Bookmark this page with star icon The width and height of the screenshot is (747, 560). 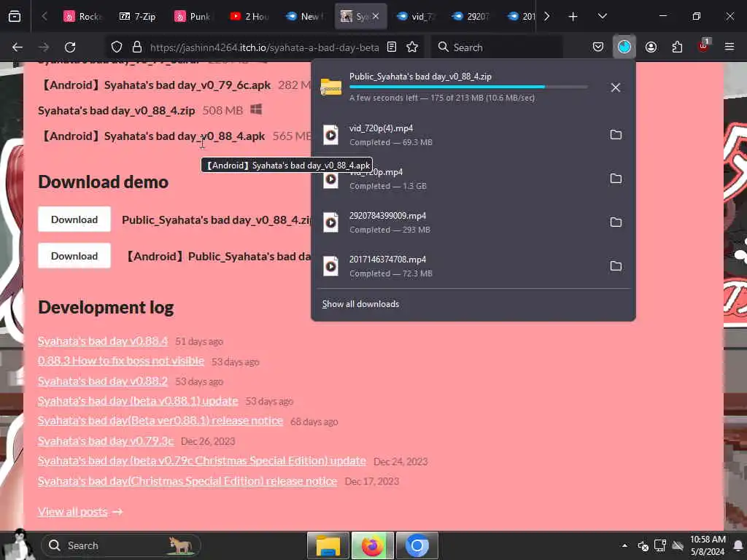pos(412,47)
